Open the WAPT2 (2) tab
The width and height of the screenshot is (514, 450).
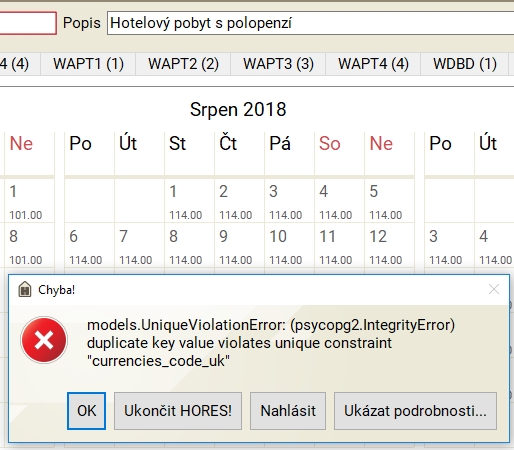click(183, 64)
